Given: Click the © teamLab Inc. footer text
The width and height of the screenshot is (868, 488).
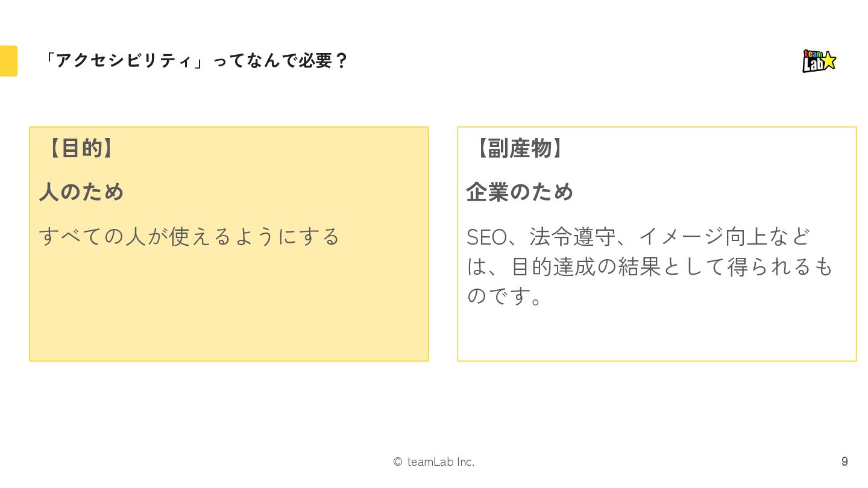Looking at the screenshot, I should click(434, 462).
